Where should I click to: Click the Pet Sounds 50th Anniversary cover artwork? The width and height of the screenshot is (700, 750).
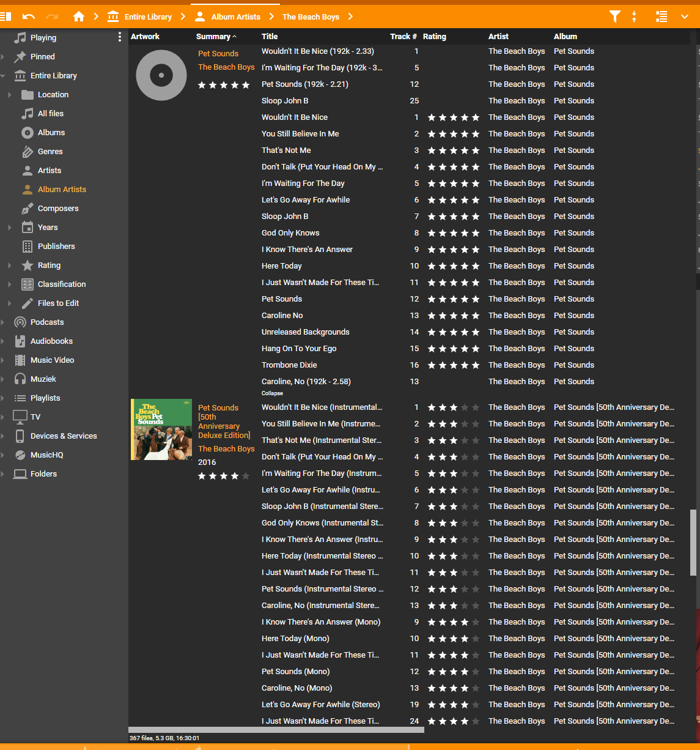tap(161, 429)
